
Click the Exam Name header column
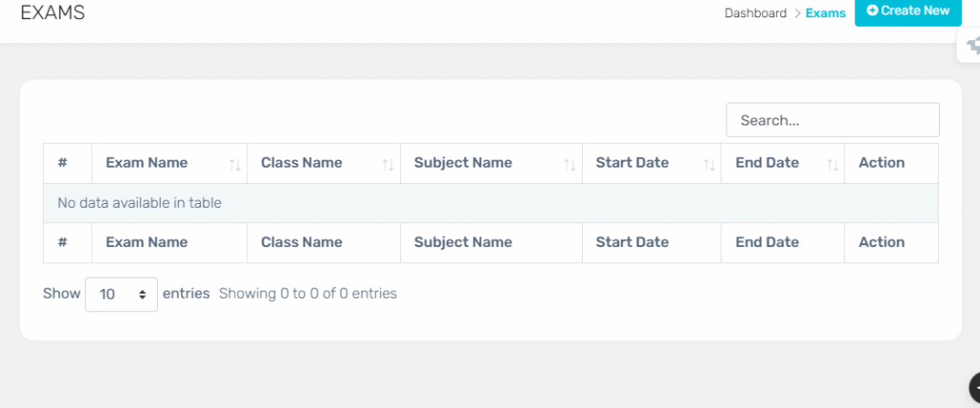pyautogui.click(x=169, y=164)
